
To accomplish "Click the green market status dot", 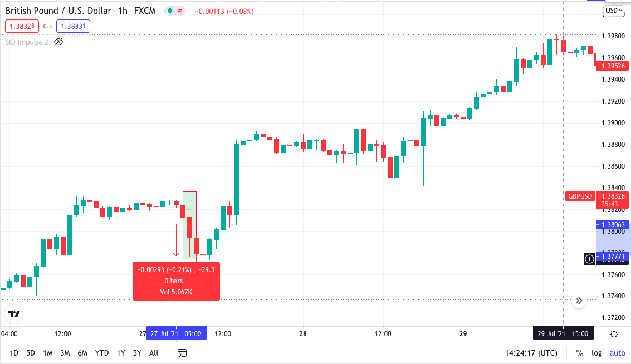I will pyautogui.click(x=170, y=11).
